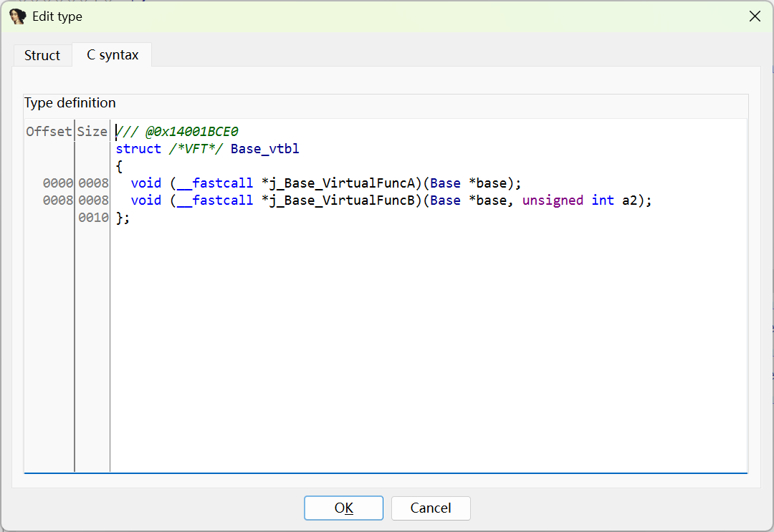Click the a2 parameter name
Viewport: 774px width, 532px height.
pos(629,200)
